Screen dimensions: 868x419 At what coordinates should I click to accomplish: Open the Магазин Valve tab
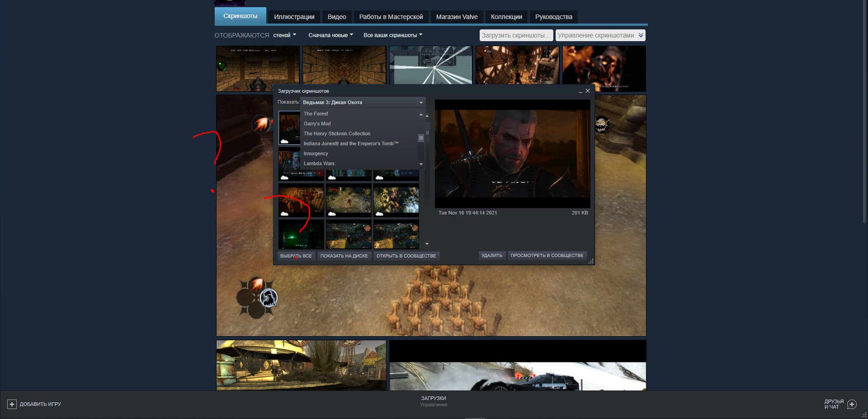(x=457, y=17)
